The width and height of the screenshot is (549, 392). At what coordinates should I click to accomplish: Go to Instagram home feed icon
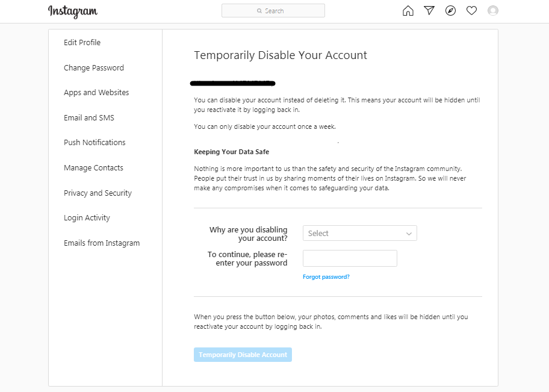click(408, 11)
